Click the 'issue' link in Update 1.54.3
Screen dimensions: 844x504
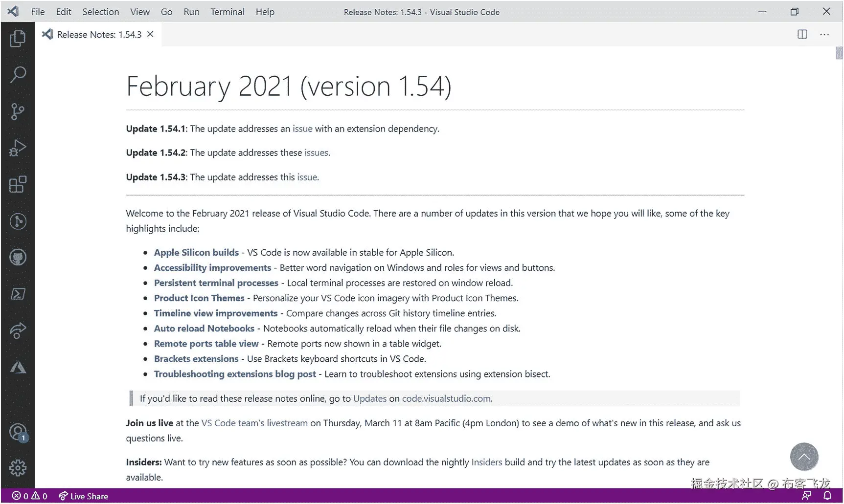307,177
